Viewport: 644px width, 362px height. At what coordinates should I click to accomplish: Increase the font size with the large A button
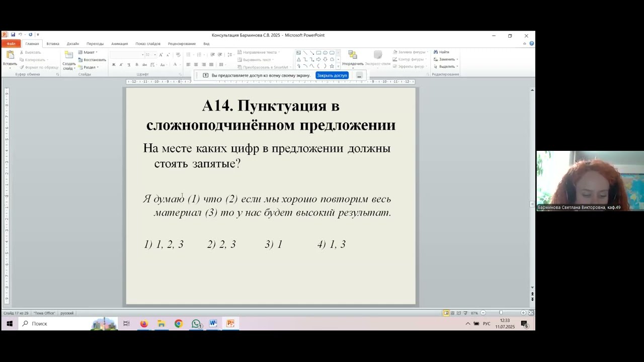[x=161, y=54]
